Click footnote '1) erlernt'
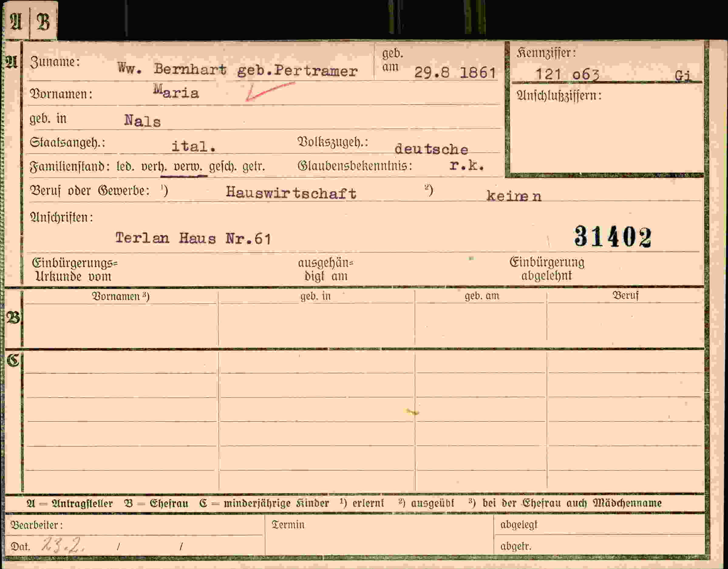Image resolution: width=728 pixels, height=569 pixels. [x=362, y=503]
